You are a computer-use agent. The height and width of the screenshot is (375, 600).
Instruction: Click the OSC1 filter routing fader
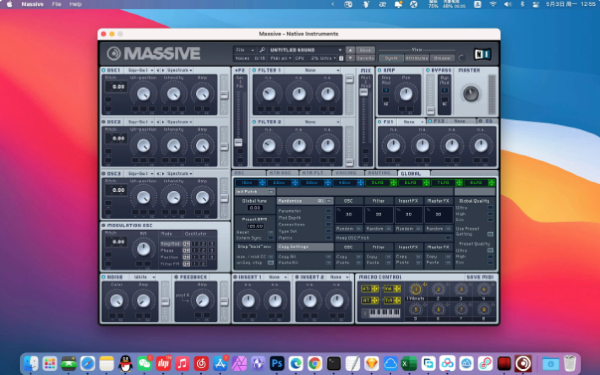click(x=224, y=95)
